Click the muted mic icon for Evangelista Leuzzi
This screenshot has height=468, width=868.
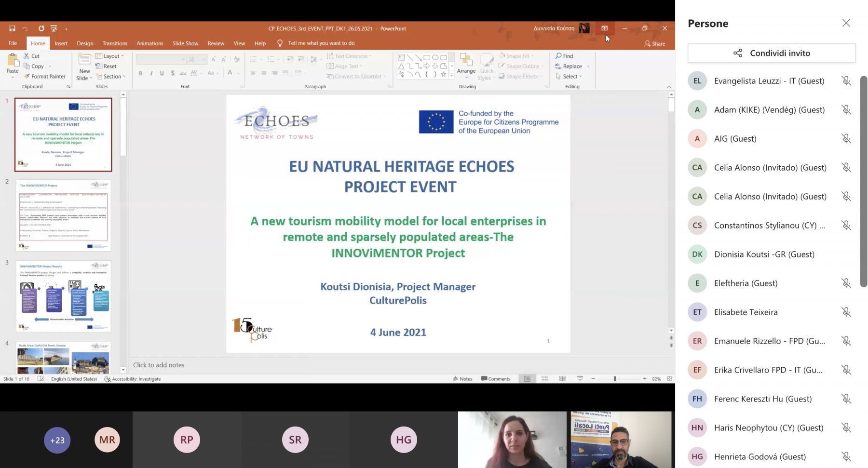(x=846, y=81)
